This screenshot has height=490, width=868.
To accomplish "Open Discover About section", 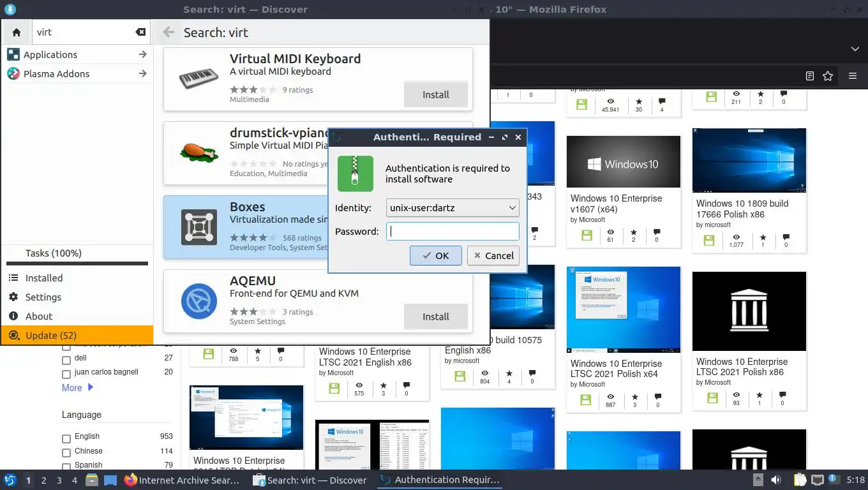I will point(77,316).
